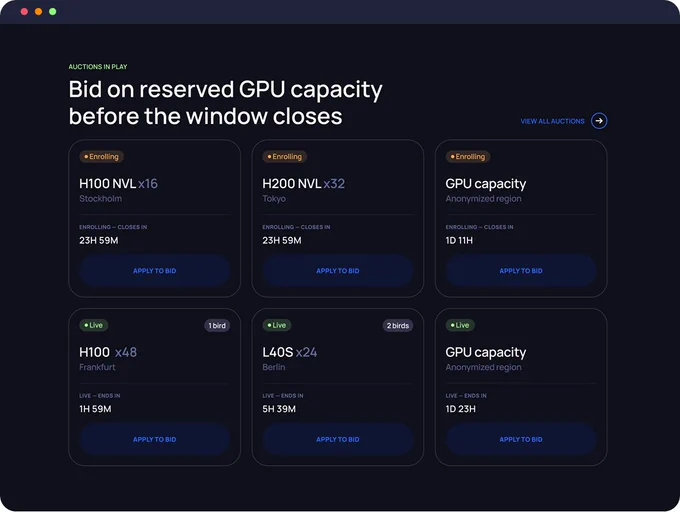Select the H200 NVL x32 card title
680x512 pixels.
[304, 183]
